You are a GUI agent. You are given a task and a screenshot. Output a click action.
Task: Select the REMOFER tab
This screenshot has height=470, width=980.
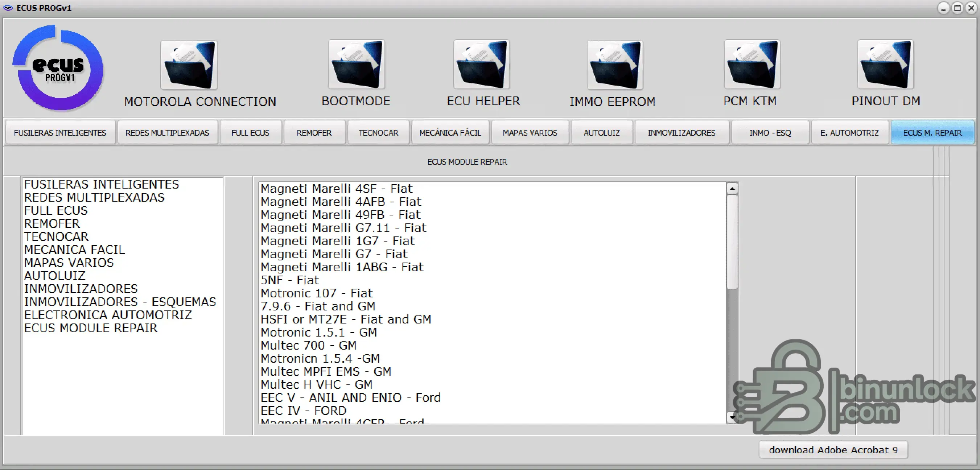click(x=314, y=133)
